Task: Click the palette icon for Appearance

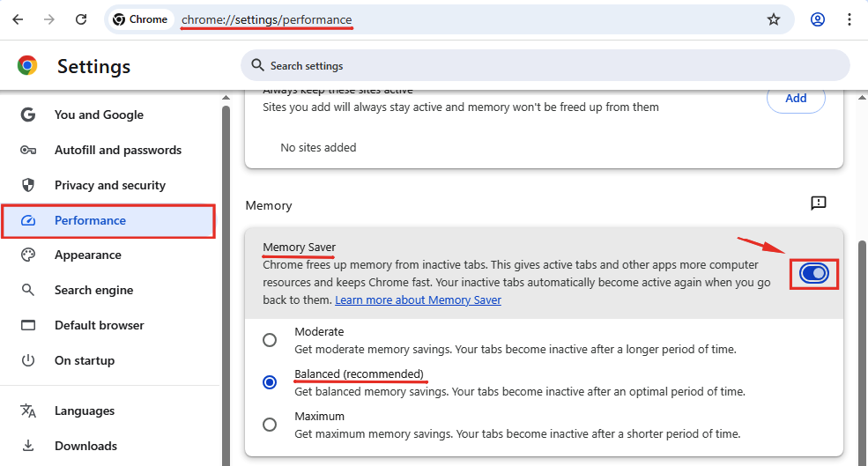Action: tap(27, 255)
